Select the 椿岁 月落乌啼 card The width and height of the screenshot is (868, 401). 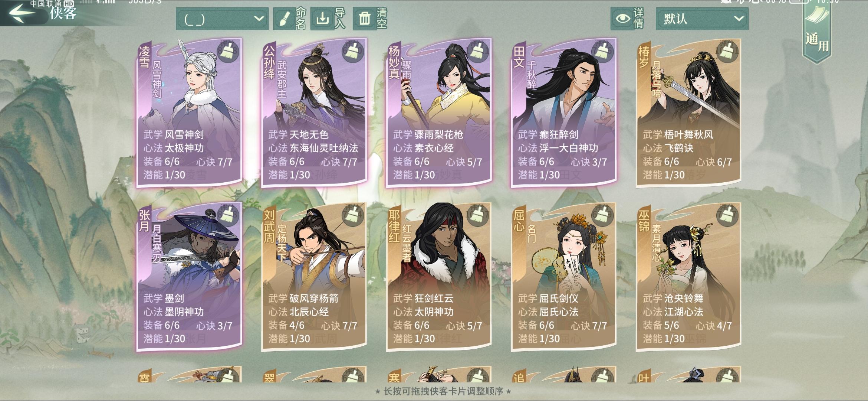tap(689, 112)
